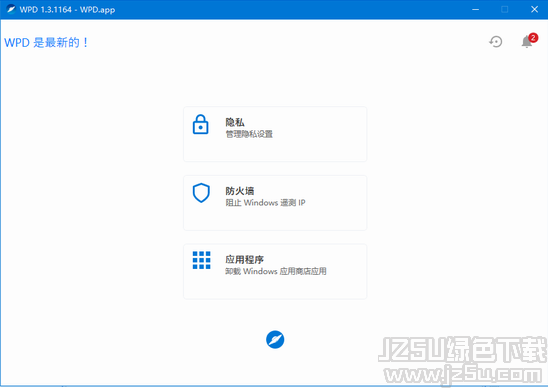Click the shield icon for firewall
548x388 pixels.
[x=201, y=193]
